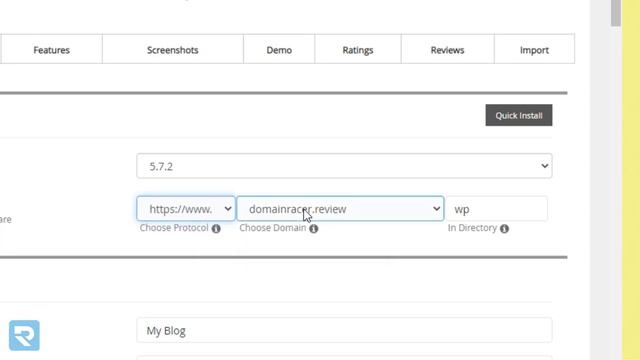The height and width of the screenshot is (360, 640).
Task: Click the In Directory info icon
Action: pyautogui.click(x=504, y=229)
